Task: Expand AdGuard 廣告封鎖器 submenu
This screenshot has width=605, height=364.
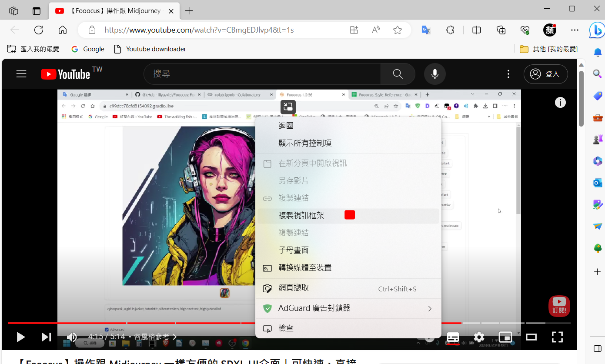Action: pyautogui.click(x=348, y=308)
